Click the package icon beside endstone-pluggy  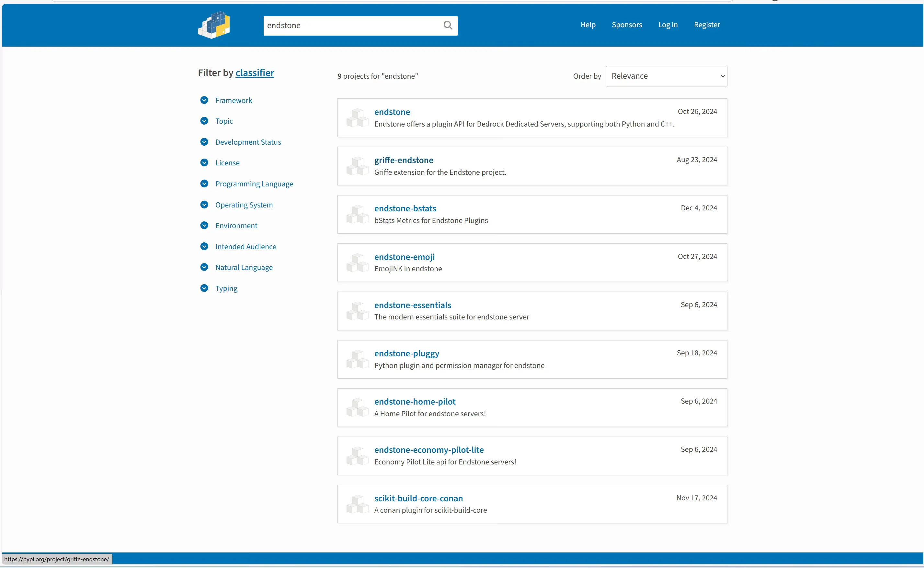(357, 359)
